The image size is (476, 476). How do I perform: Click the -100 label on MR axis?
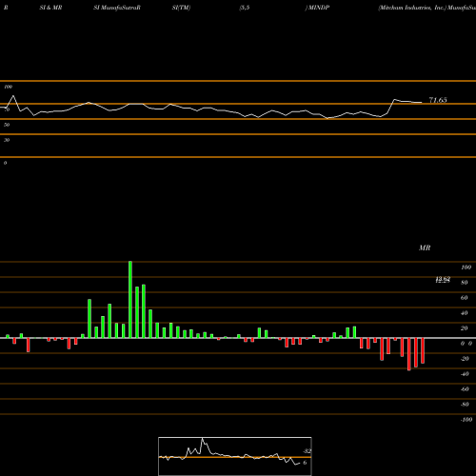click(466, 420)
